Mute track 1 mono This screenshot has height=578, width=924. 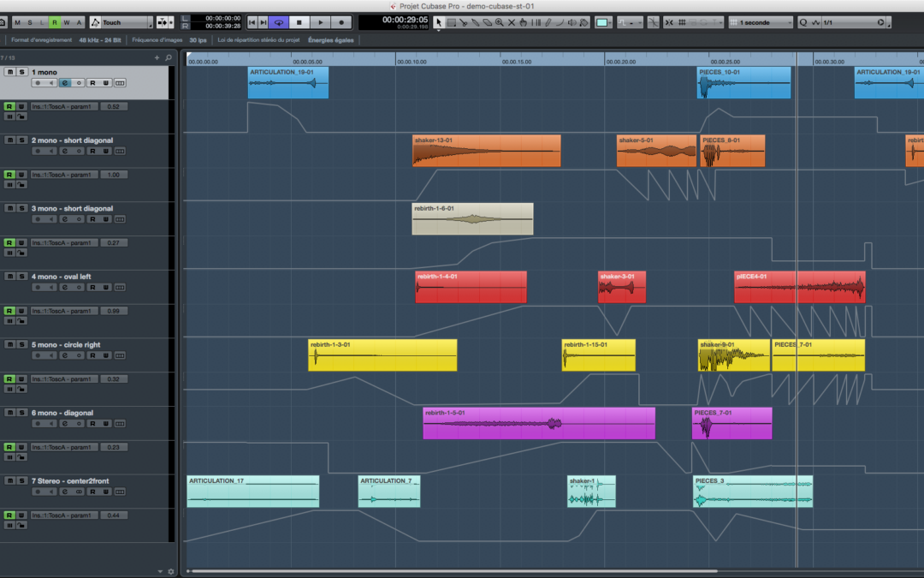point(10,72)
